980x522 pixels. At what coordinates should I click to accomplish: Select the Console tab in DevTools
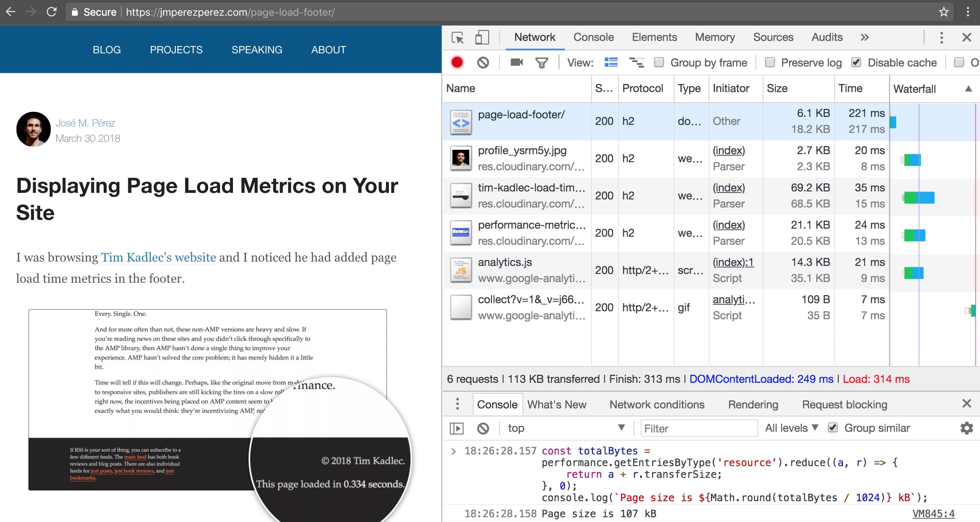coord(593,37)
